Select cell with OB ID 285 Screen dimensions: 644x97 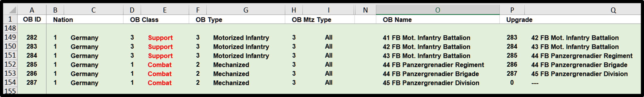point(32,65)
